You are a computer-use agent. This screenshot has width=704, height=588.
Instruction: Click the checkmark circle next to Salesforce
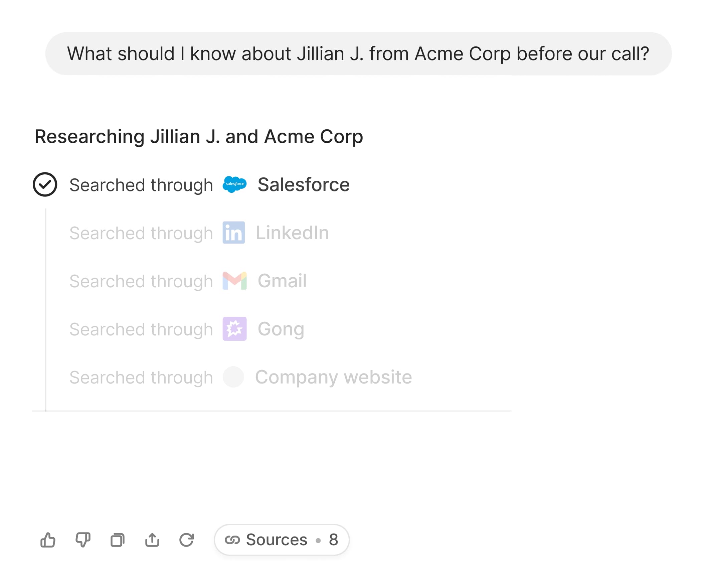(x=45, y=184)
